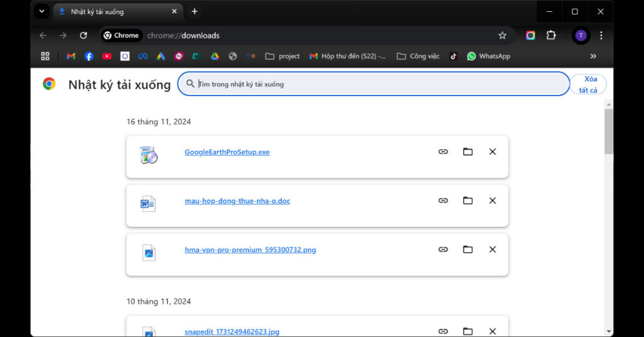This screenshot has width=644, height=337.
Task: Open the Gmail bookmark icon
Action: click(71, 56)
